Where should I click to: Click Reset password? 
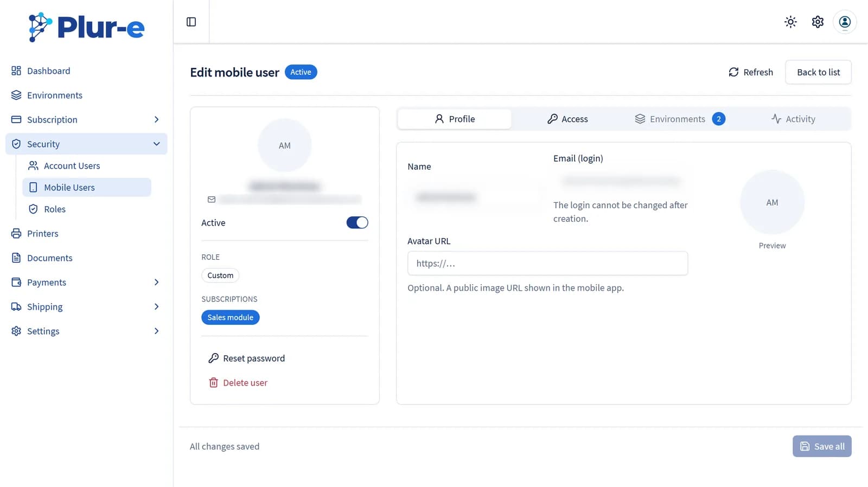(247, 358)
